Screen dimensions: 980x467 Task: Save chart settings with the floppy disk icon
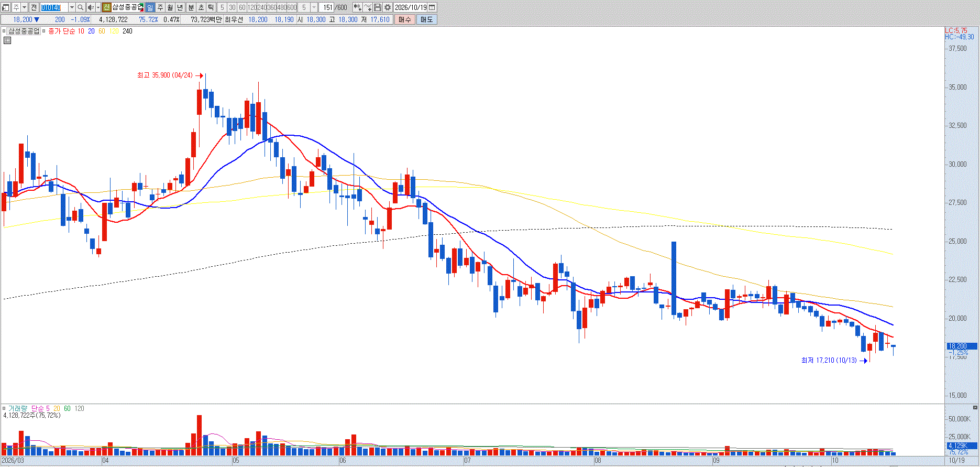[377, 7]
